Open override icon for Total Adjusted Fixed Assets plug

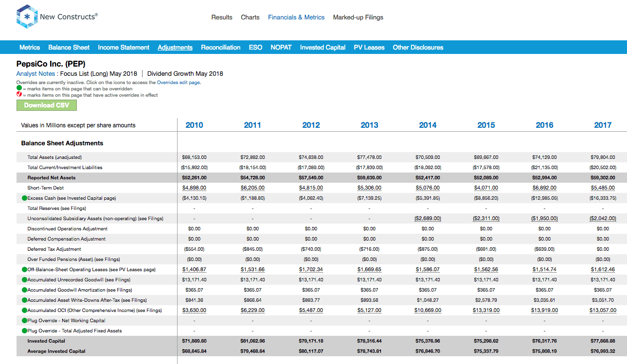24,331
